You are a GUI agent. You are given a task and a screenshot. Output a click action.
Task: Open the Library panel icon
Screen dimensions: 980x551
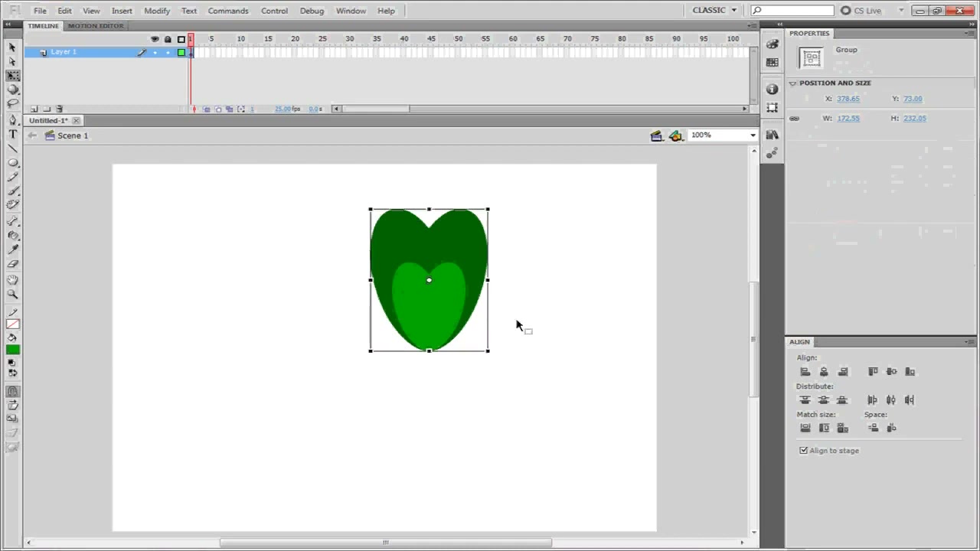point(772,135)
